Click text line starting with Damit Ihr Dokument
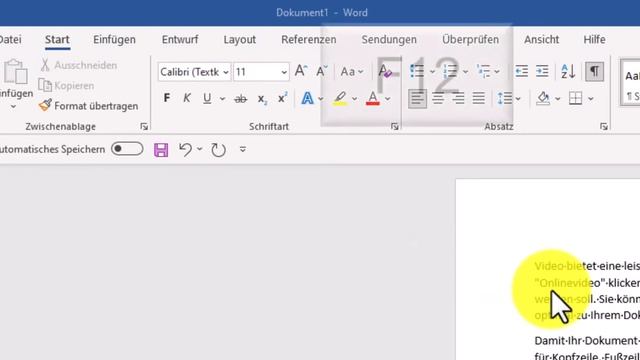The height and width of the screenshot is (360, 640). pos(587,341)
